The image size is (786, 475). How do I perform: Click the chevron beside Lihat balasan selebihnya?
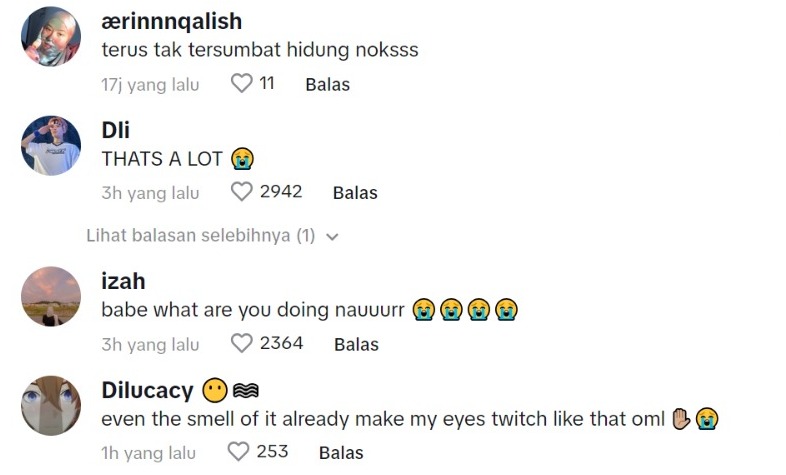(332, 238)
